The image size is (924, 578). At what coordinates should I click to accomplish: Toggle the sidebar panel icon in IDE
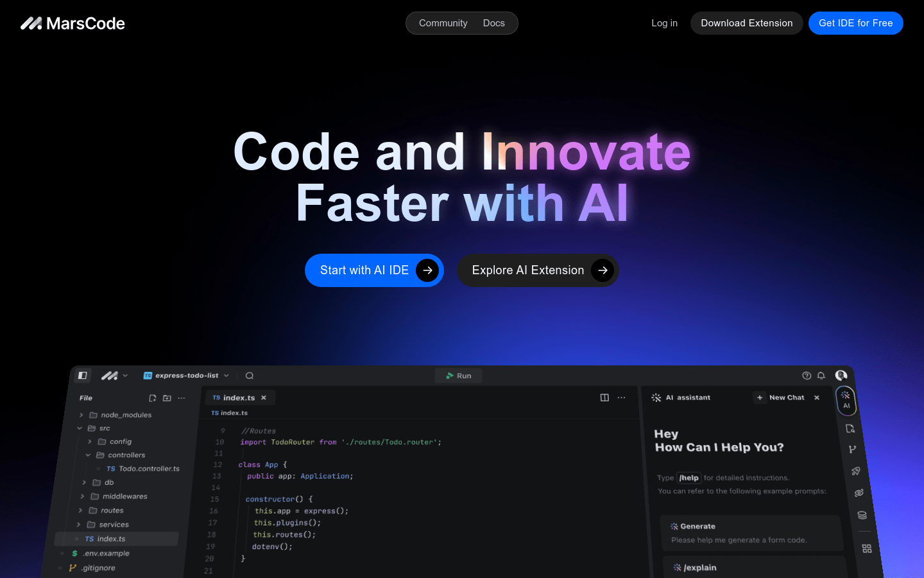click(x=83, y=375)
